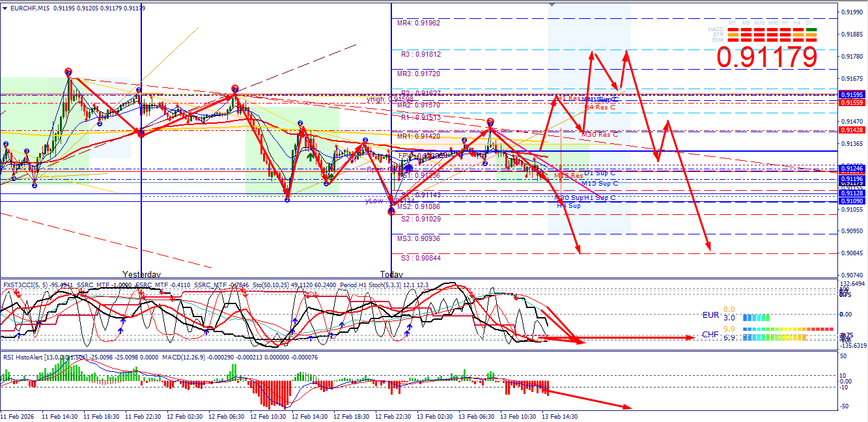Select the H4 Sup level label
Viewport: 868px width, 422px height.
[x=568, y=205]
